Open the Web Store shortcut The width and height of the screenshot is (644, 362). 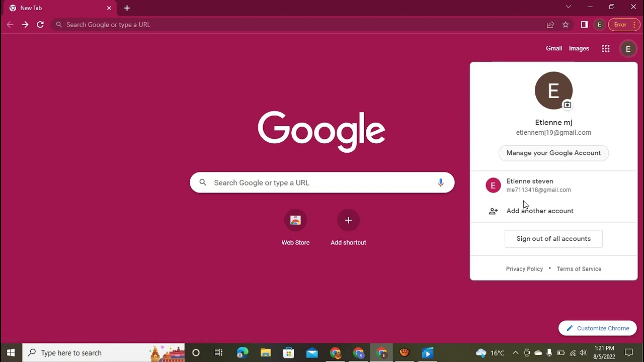[295, 228]
